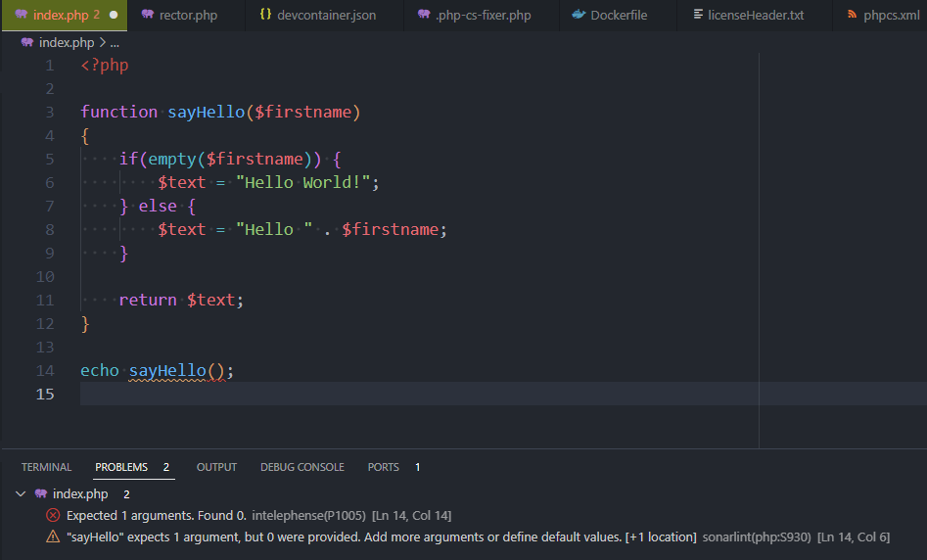Click the function keyword on line 3
This screenshot has width=927, height=560.
click(118, 112)
